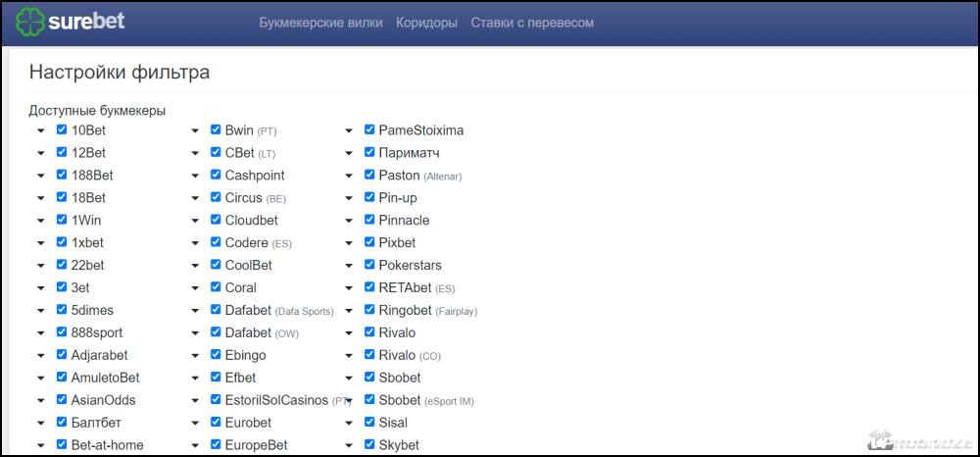Click the Circus (BE) label
980x457 pixels.
(x=256, y=198)
